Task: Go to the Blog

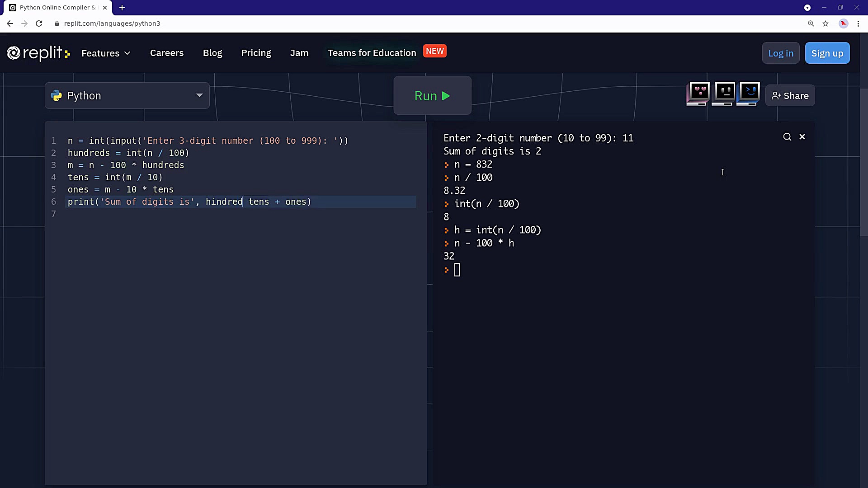Action: point(212,53)
